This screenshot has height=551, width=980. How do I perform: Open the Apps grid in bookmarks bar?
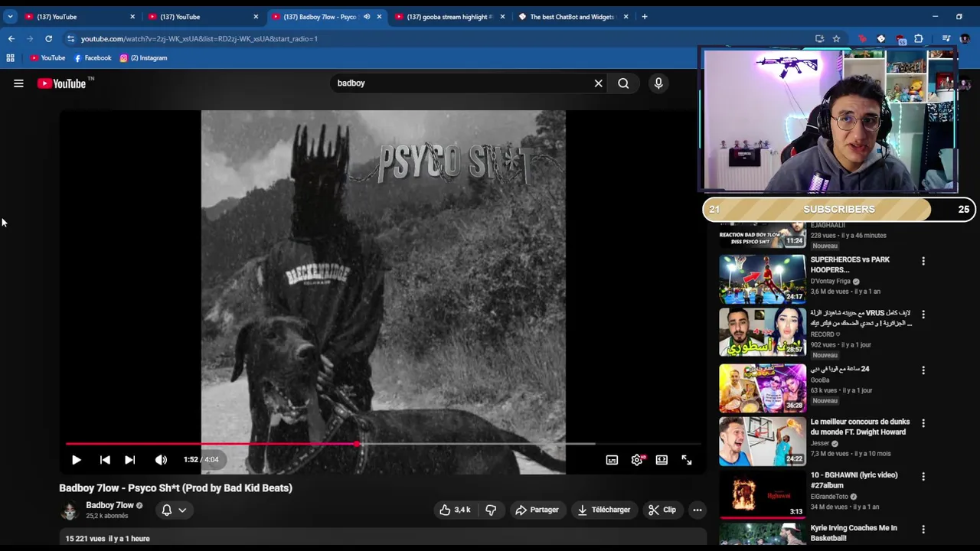(11, 58)
